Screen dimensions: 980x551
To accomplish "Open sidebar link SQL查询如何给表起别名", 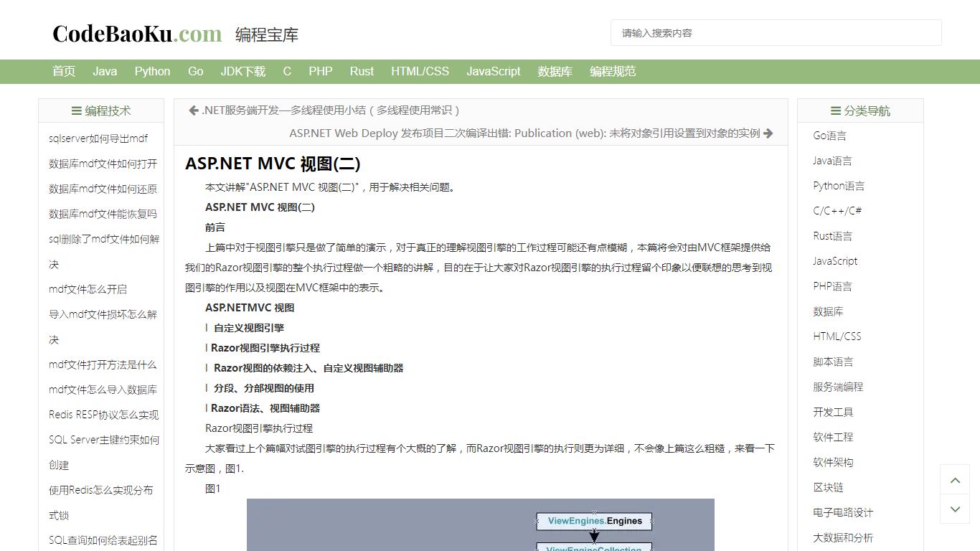I will (103, 540).
